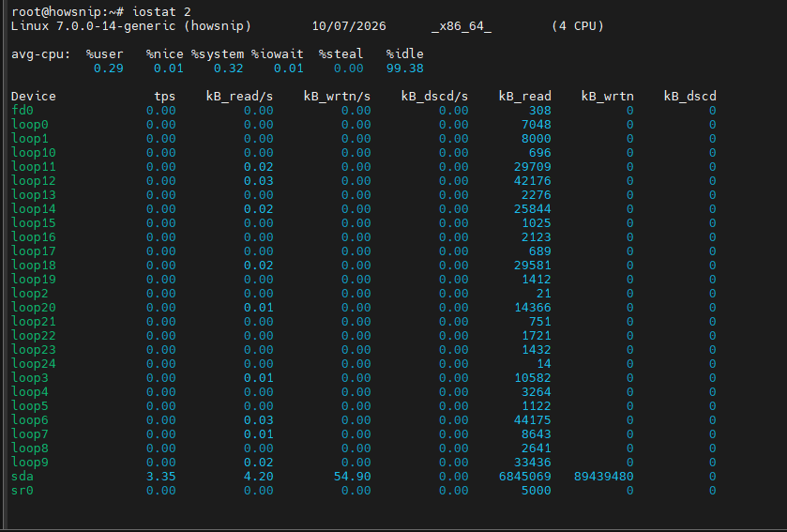Screen dimensions: 787x532
Task: Click the sda kB_read/s value 4.20
Action: pos(259,476)
